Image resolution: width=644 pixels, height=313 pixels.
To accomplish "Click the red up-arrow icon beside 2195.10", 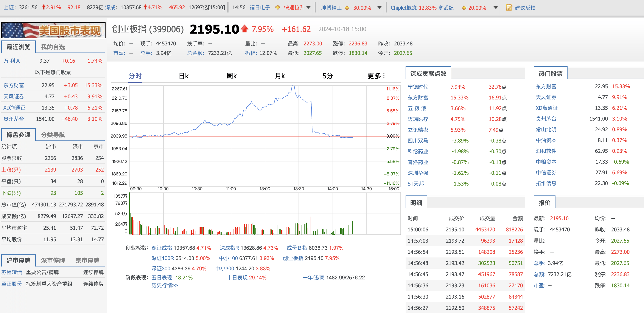I will 244,29.
